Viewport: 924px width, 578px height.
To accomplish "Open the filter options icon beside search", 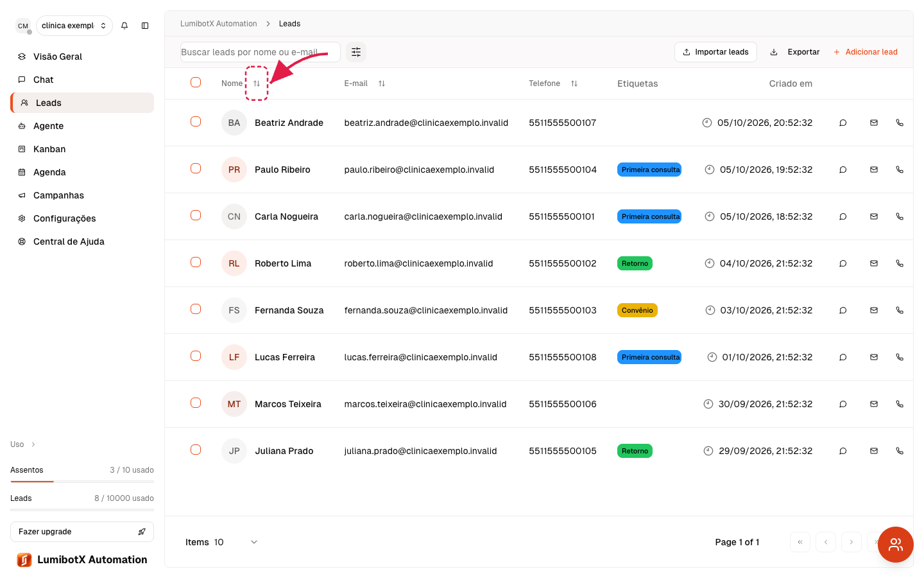I will [x=356, y=52].
